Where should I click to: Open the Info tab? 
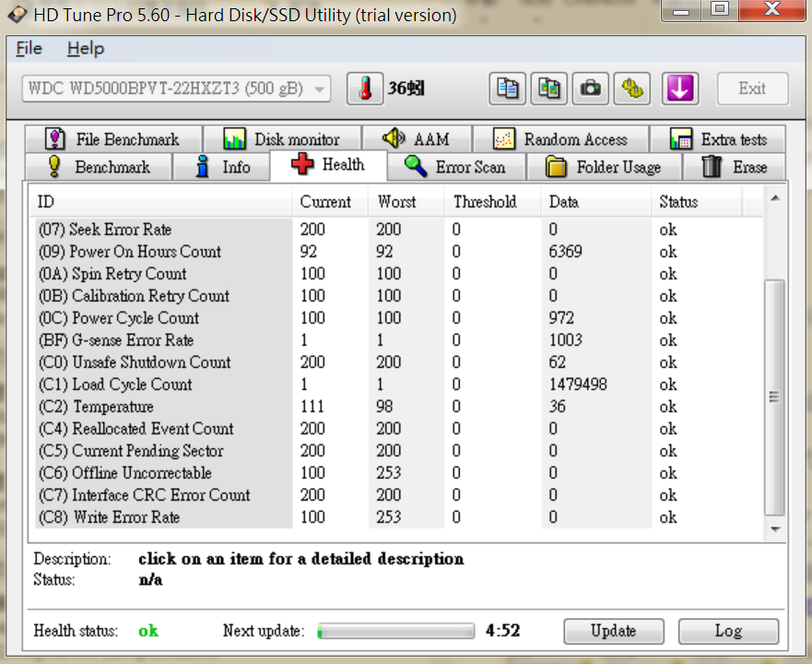pyautogui.click(x=221, y=167)
